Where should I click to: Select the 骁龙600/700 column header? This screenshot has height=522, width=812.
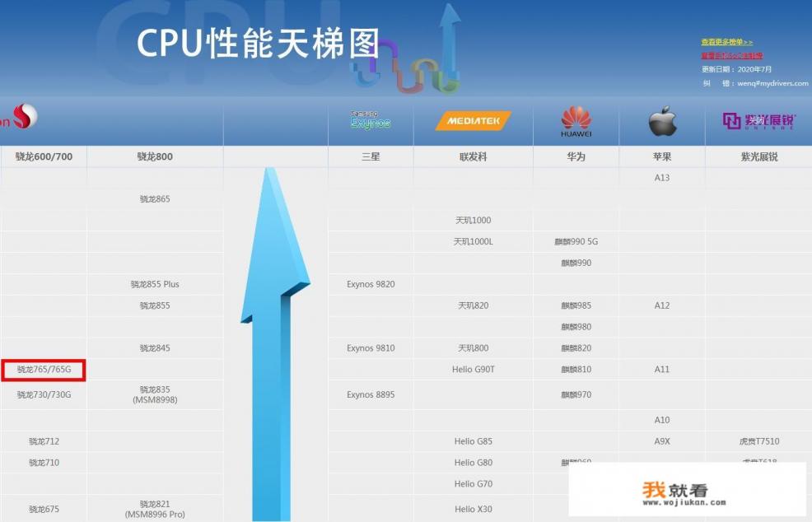[x=44, y=156]
